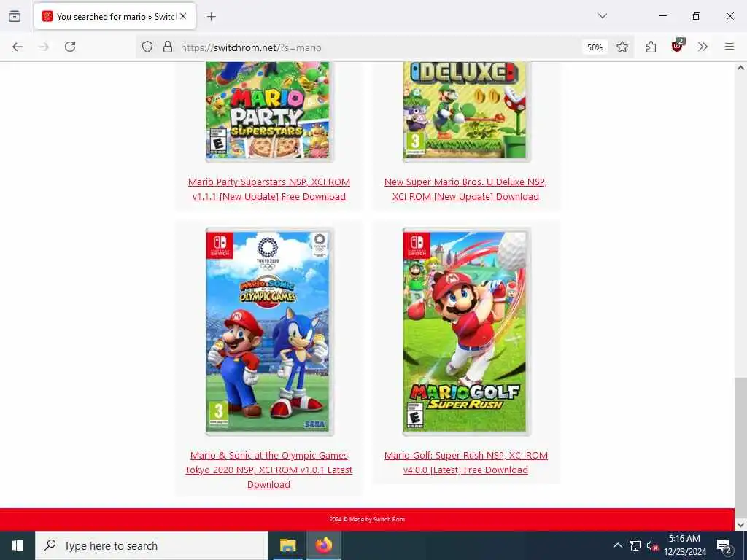
Task: Open Mario Party Superstars cover image
Action: click(269, 112)
